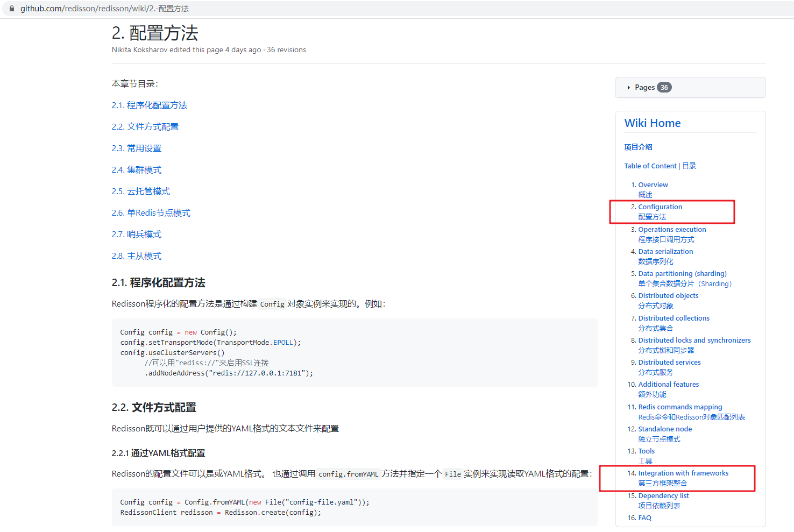Click the 配置方法 sidebar link
794x532 pixels.
coord(653,217)
